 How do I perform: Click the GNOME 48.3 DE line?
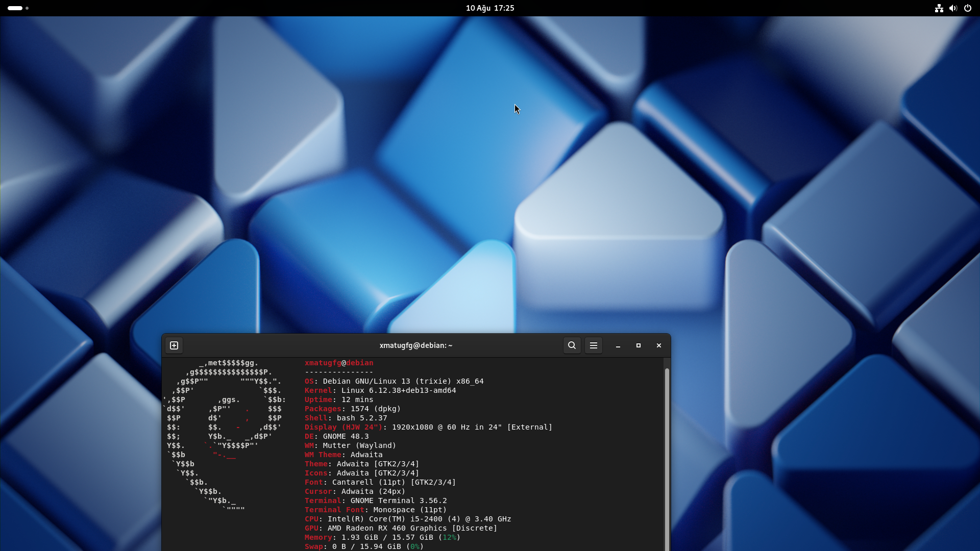tap(337, 436)
